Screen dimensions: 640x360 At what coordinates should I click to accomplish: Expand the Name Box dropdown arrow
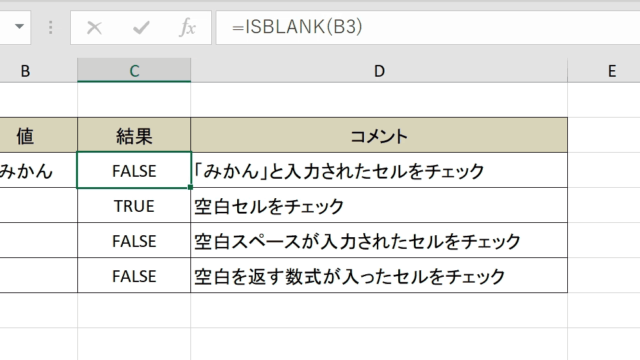pyautogui.click(x=19, y=27)
